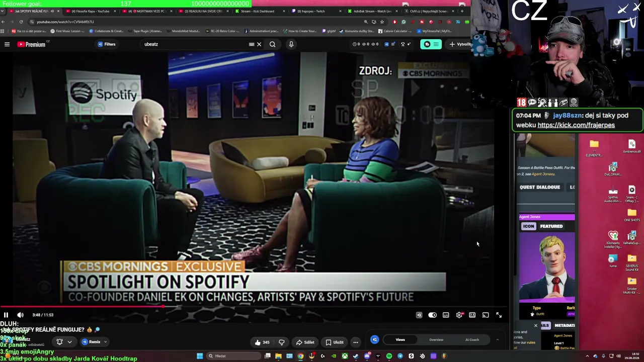Go to YouTube Premium home logo

tap(31, 44)
